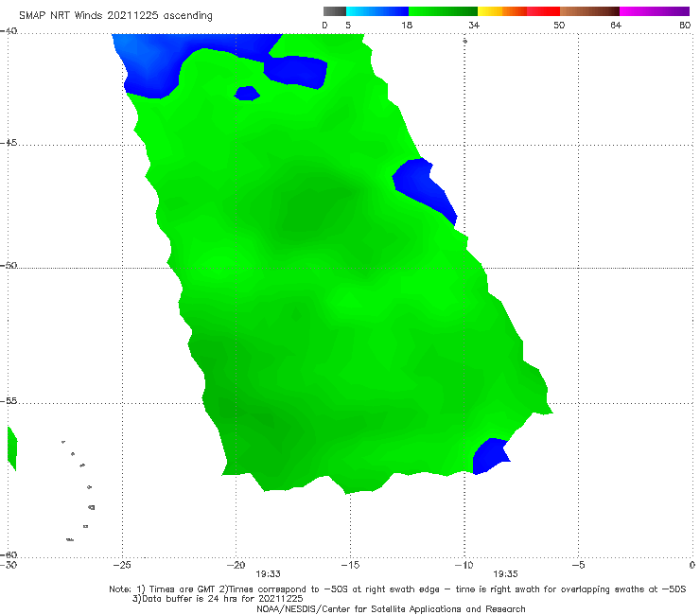This screenshot has width=700, height=615.
Task: Click the swath time label '19:35'
Action: [505, 574]
